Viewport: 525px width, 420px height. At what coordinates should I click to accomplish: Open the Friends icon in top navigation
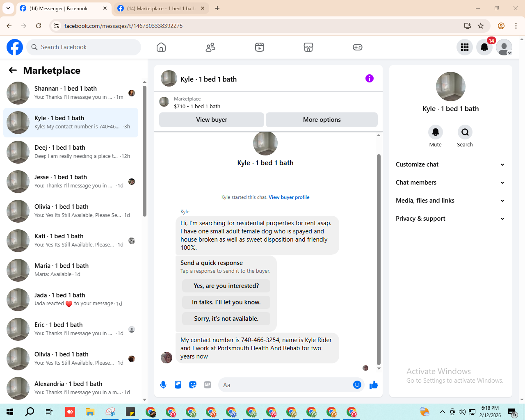[x=210, y=47]
